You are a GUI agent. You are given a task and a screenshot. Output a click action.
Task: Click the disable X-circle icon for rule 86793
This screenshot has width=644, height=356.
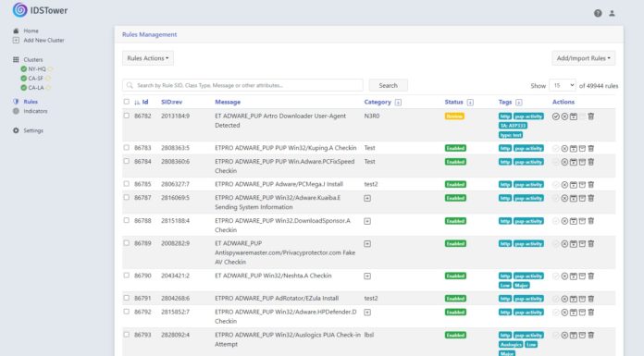coord(564,336)
